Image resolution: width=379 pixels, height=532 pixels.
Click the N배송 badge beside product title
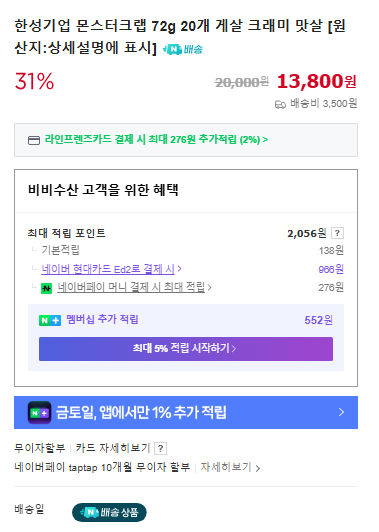pos(183,50)
